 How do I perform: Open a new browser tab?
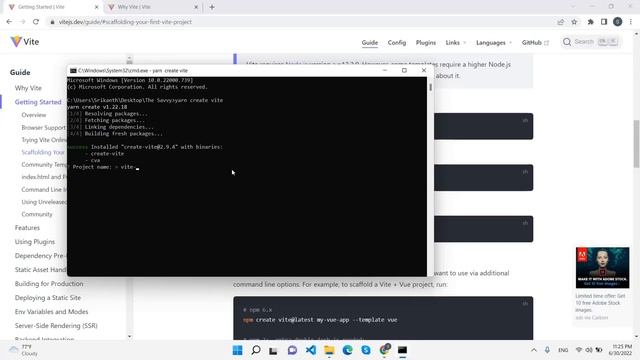[212, 7]
